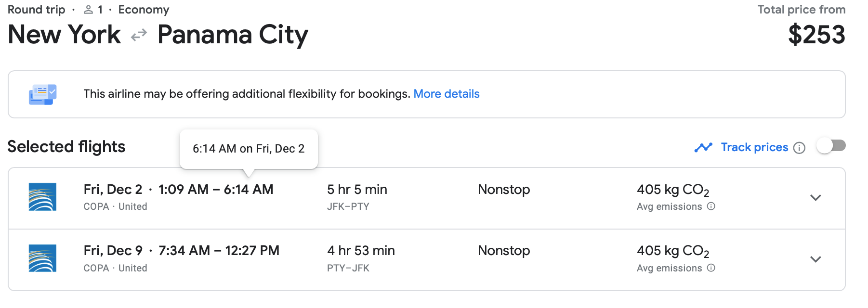Viewport: 868px width, 308px height.
Task: Click the COPA logo for Dec 9 flight
Action: 42,258
